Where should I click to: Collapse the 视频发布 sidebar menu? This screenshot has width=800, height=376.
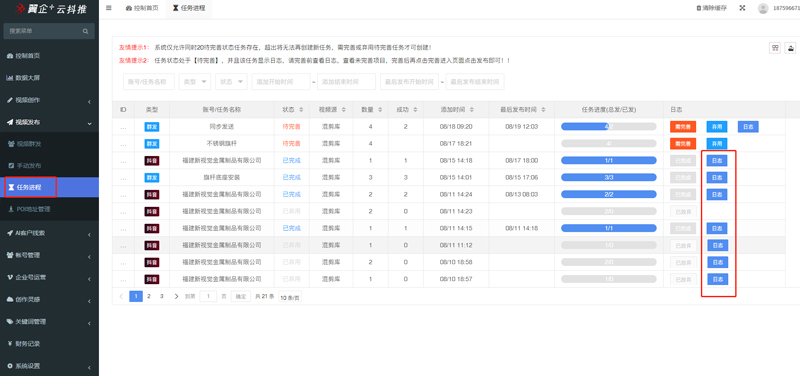(x=49, y=122)
